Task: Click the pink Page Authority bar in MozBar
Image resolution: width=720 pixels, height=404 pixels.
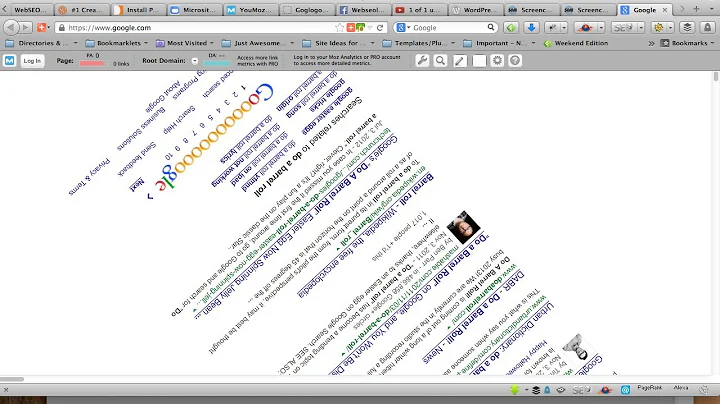Action: [92, 63]
